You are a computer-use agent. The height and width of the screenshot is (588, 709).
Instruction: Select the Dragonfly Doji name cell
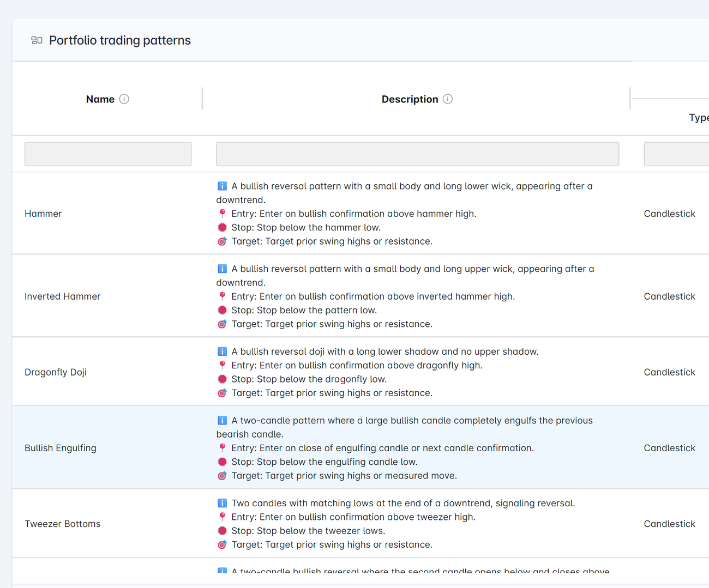56,372
